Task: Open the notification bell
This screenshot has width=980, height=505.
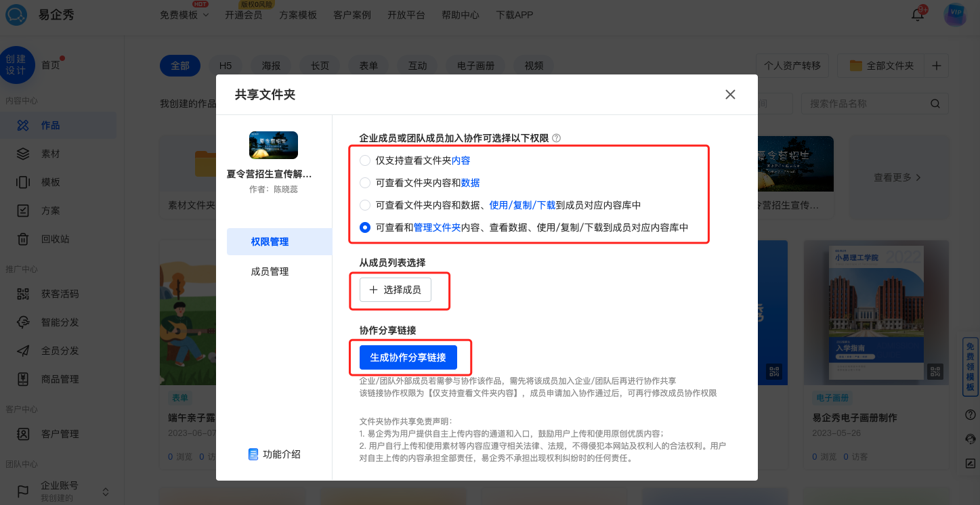Action: [x=918, y=15]
